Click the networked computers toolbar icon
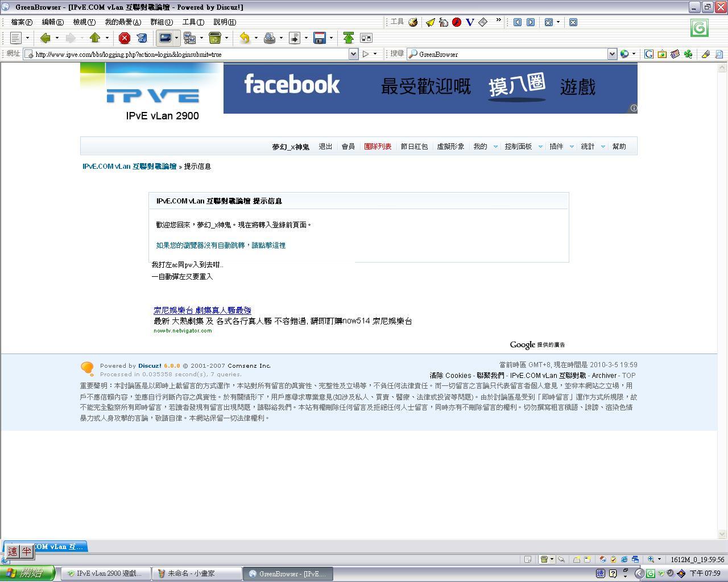Screen dimensions: 728x582 pyautogui.click(x=189, y=38)
